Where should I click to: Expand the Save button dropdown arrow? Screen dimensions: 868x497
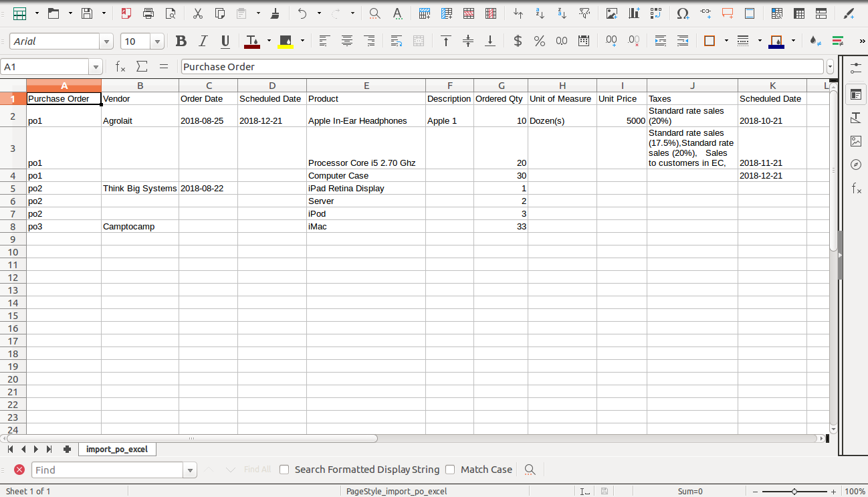104,13
